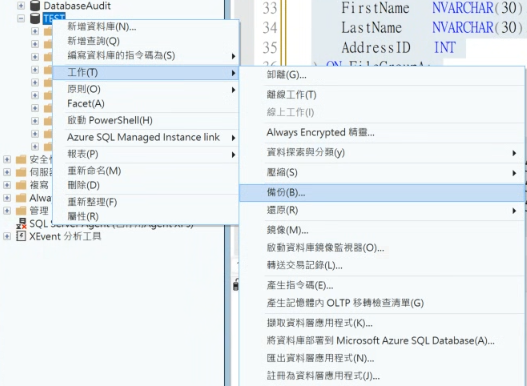Choose 重新命名(M) from menu

pos(146,171)
